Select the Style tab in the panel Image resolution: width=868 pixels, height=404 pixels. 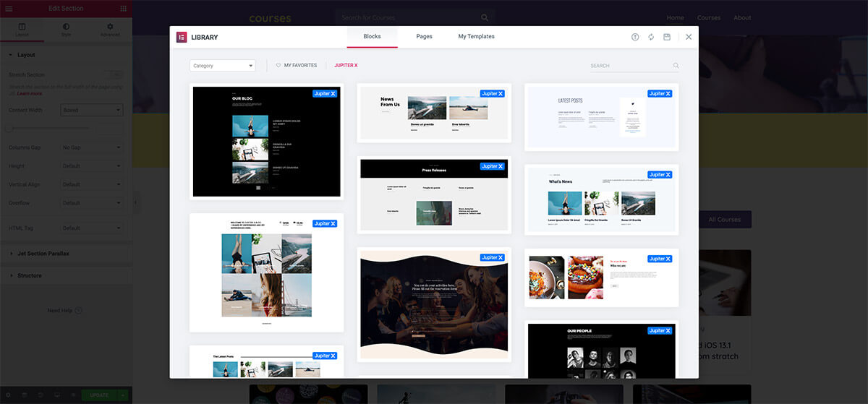pos(66,30)
